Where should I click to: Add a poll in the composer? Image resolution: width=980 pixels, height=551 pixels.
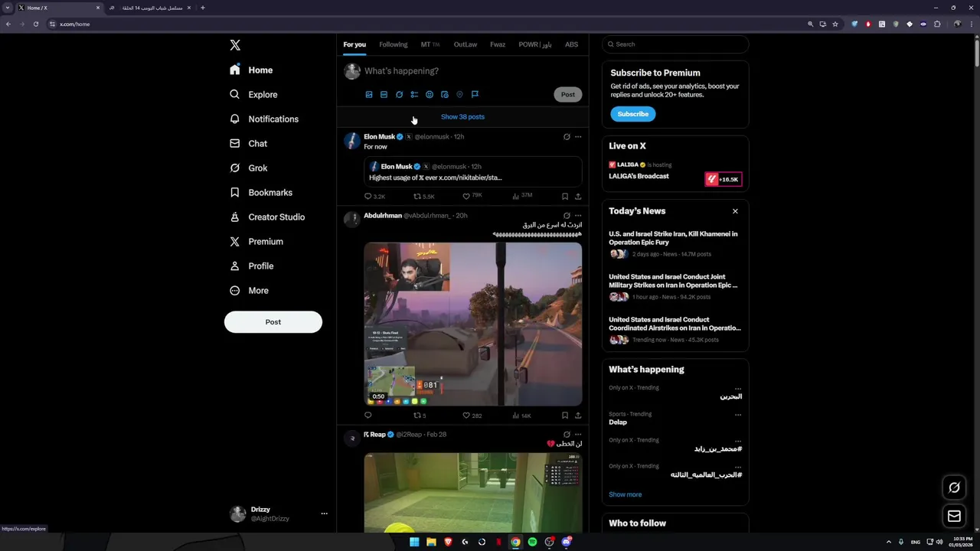414,95
